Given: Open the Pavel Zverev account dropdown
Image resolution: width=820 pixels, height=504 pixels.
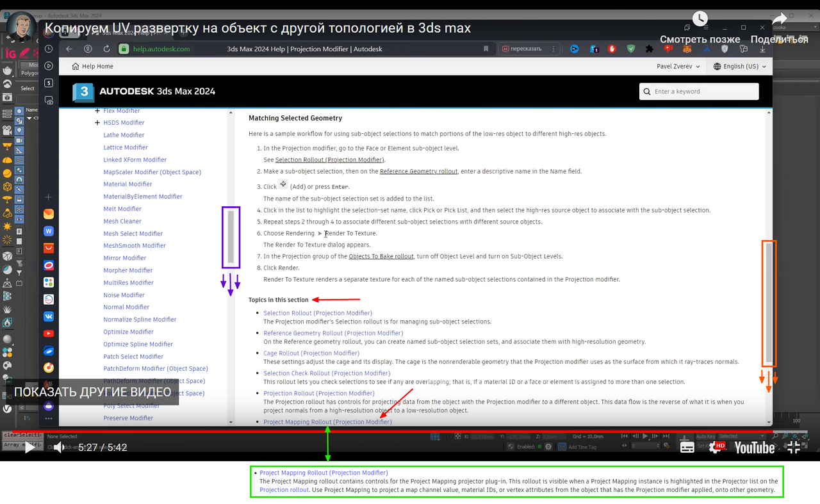Looking at the screenshot, I should pyautogui.click(x=678, y=67).
